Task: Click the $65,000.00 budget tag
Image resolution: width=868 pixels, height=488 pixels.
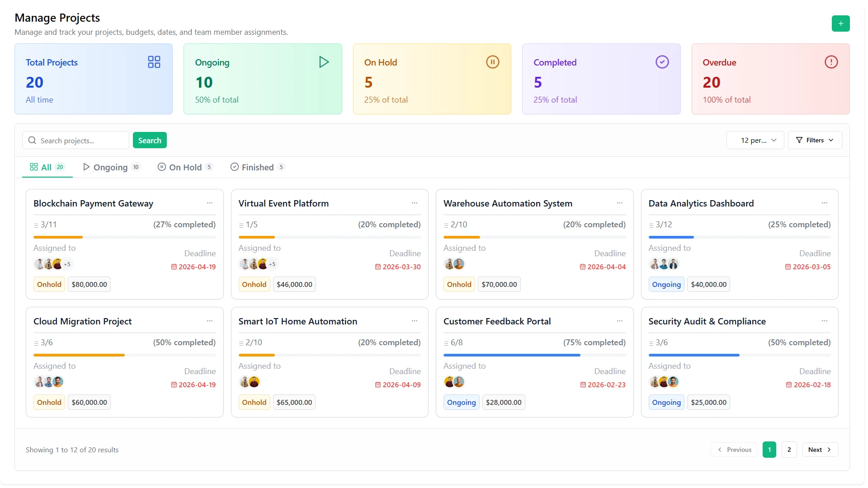Action: (294, 402)
